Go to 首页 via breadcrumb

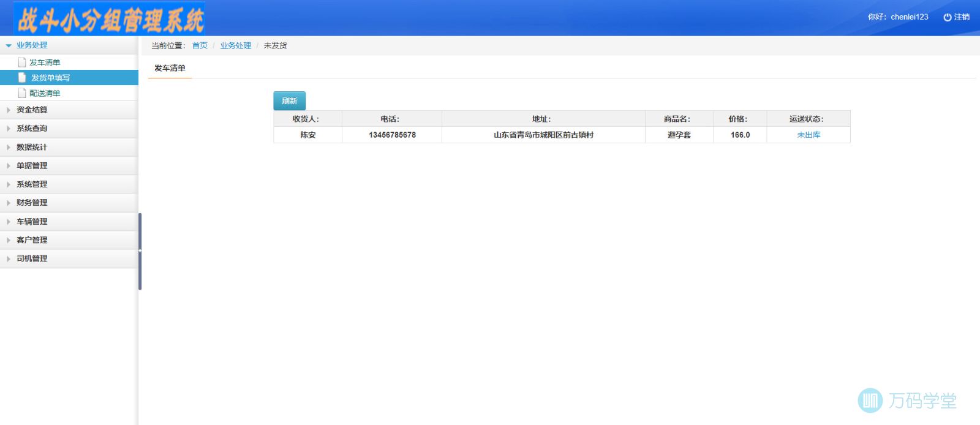[x=200, y=45]
